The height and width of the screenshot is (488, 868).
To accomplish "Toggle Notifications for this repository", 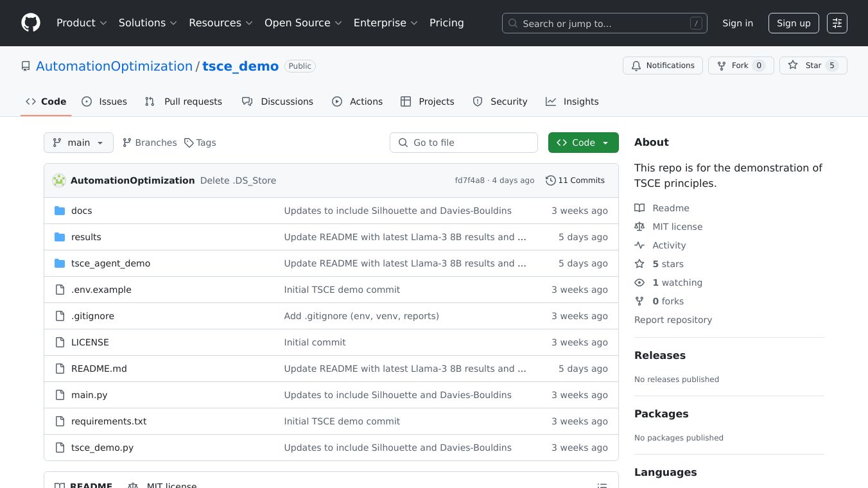I will pyautogui.click(x=663, y=65).
